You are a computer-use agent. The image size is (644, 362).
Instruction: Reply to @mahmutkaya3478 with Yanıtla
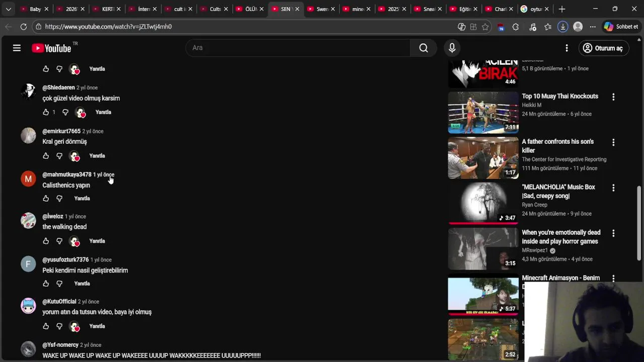pyautogui.click(x=82, y=199)
